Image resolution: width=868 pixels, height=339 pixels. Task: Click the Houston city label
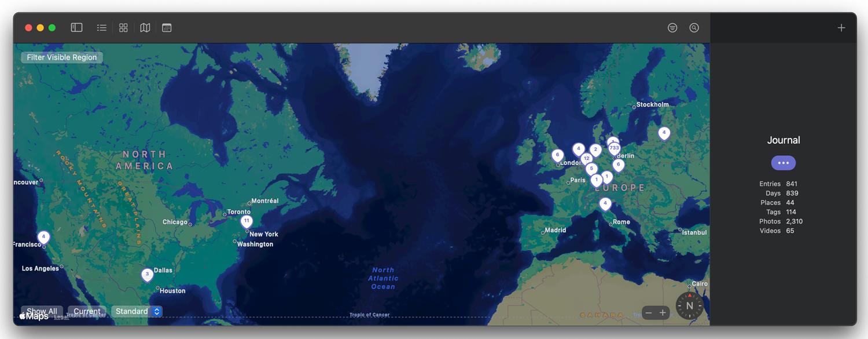point(172,291)
